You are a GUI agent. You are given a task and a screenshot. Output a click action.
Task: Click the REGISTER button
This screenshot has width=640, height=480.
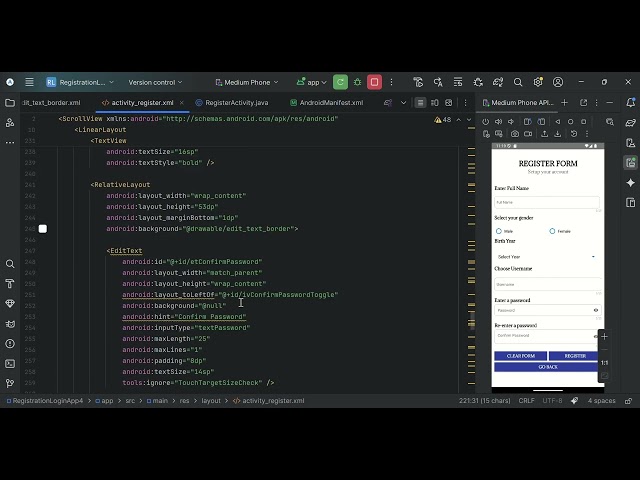coord(575,356)
